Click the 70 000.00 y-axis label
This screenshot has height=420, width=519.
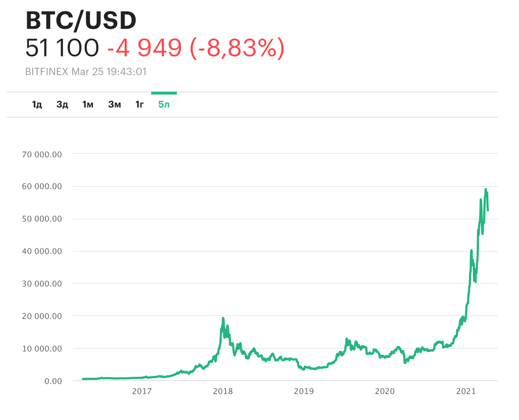(x=42, y=154)
